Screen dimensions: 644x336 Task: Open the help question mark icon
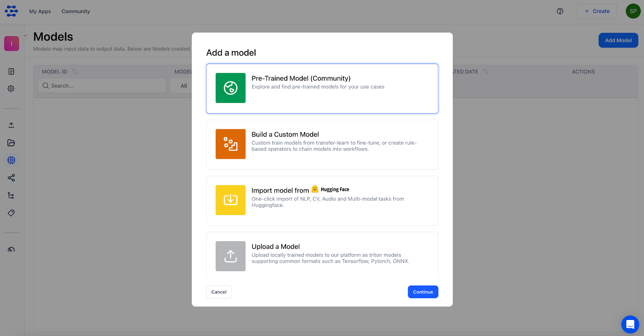(x=560, y=11)
